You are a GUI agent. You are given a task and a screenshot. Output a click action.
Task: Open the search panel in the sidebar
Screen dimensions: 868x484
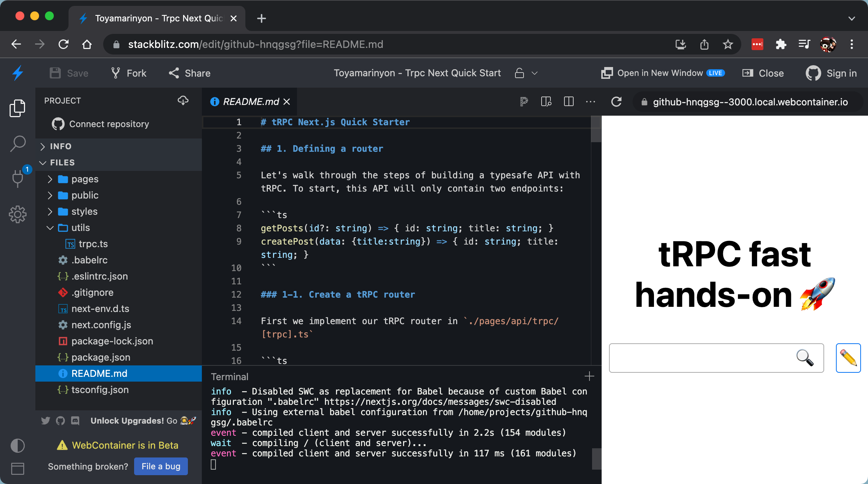coord(18,144)
